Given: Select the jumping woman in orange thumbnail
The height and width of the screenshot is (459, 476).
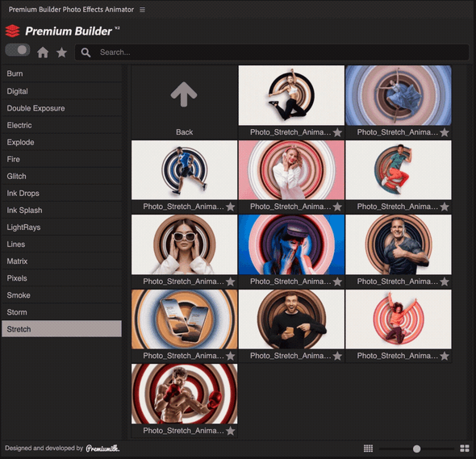Looking at the screenshot, I should point(399,319).
